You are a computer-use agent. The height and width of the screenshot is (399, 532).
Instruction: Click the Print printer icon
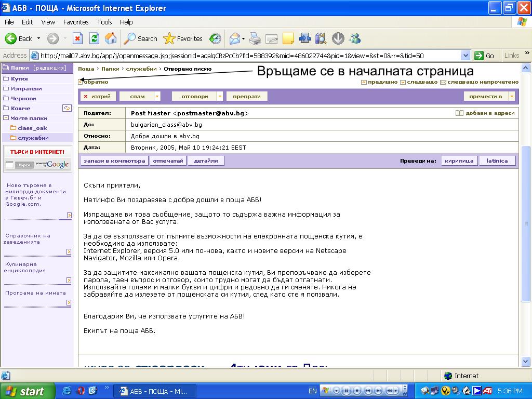pos(255,38)
